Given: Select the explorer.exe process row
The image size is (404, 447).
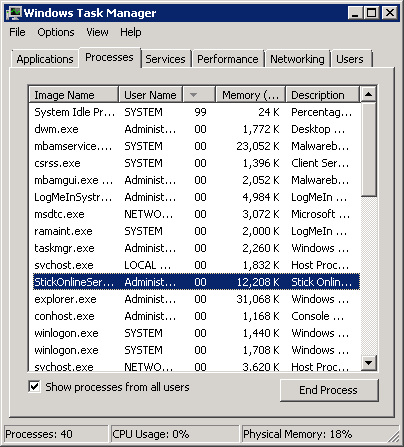Looking at the screenshot, I should coord(196,299).
